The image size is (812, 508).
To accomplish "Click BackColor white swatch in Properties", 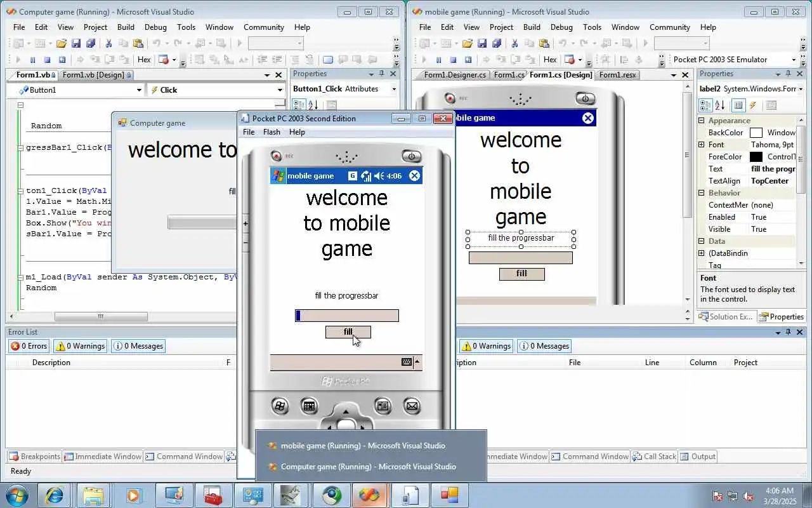I will 756,133.
